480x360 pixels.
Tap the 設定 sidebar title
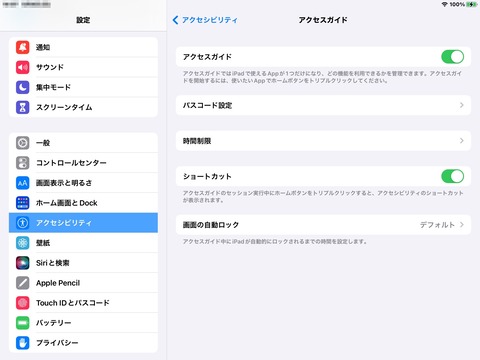pos(83,20)
